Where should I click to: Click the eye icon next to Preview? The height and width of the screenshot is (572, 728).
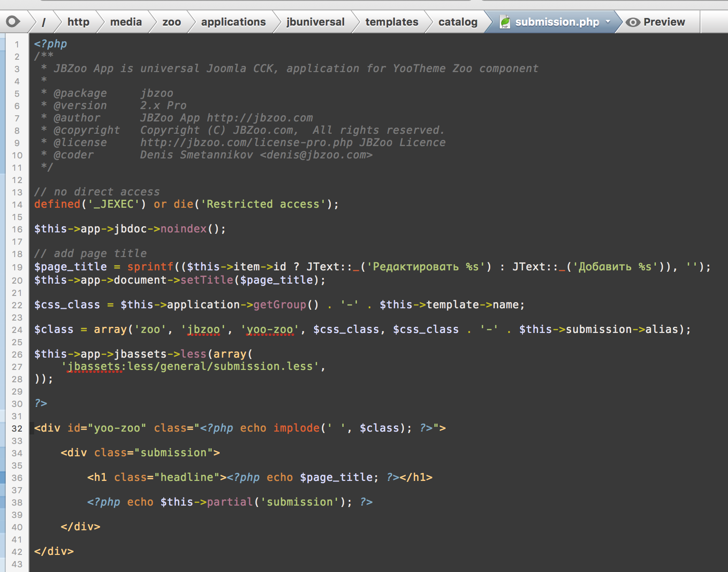coord(633,22)
